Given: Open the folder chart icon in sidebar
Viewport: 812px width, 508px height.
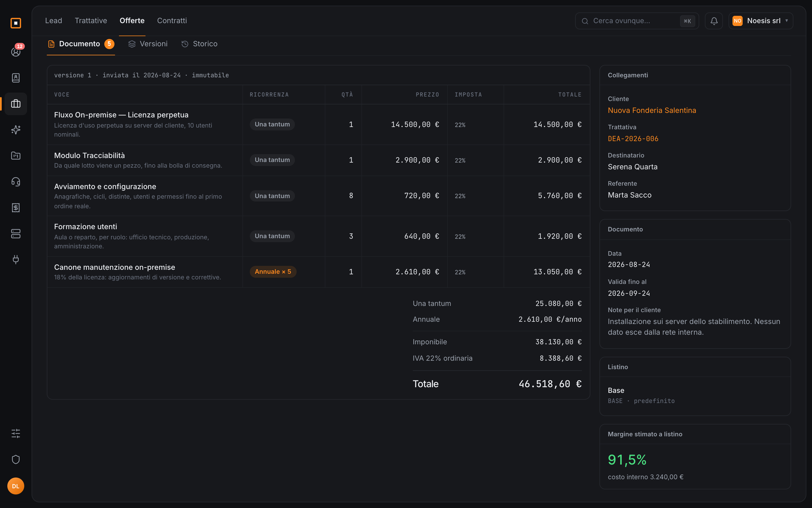Looking at the screenshot, I should 16,156.
